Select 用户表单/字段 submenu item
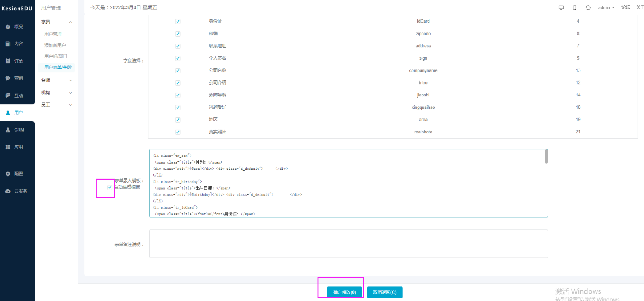Viewport: 644px width, 301px height. pos(58,67)
